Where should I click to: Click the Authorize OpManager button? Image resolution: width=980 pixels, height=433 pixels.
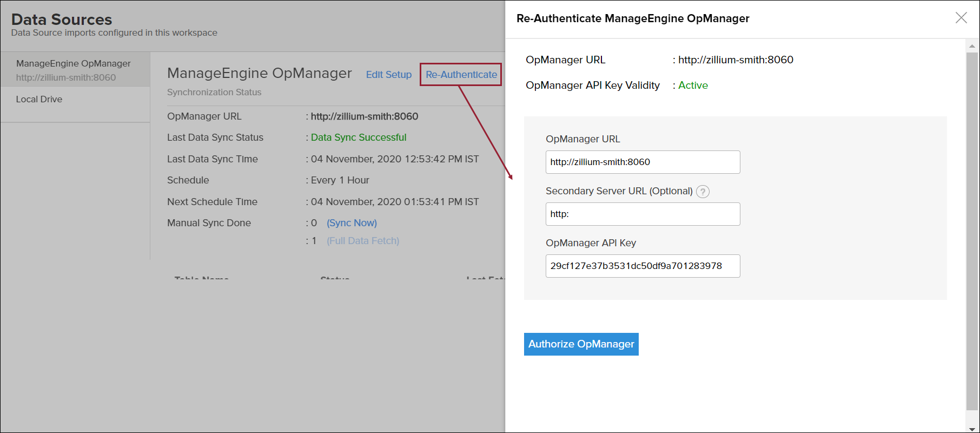point(581,344)
